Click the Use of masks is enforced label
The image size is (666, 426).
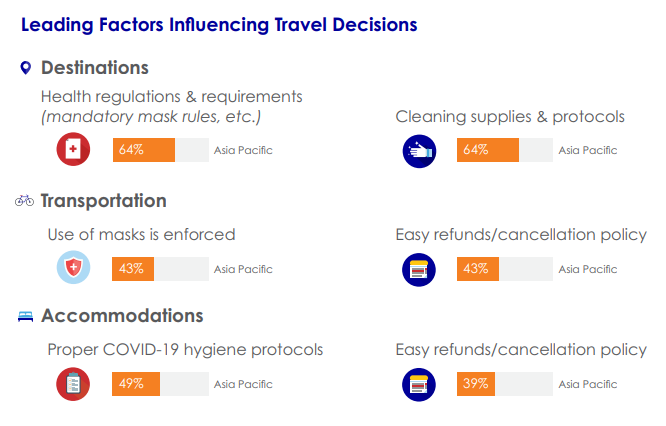coord(141,234)
